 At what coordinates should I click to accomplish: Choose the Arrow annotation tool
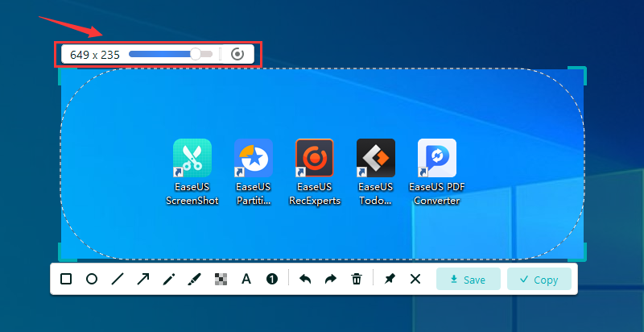[x=143, y=280]
